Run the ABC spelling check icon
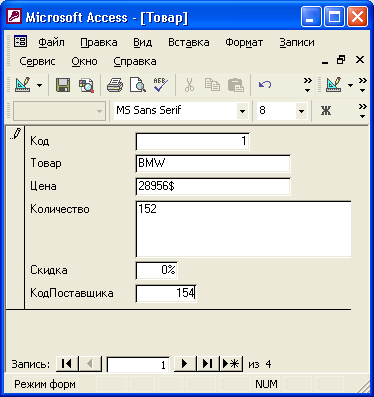Screen dimensions: 374x397 [161, 85]
